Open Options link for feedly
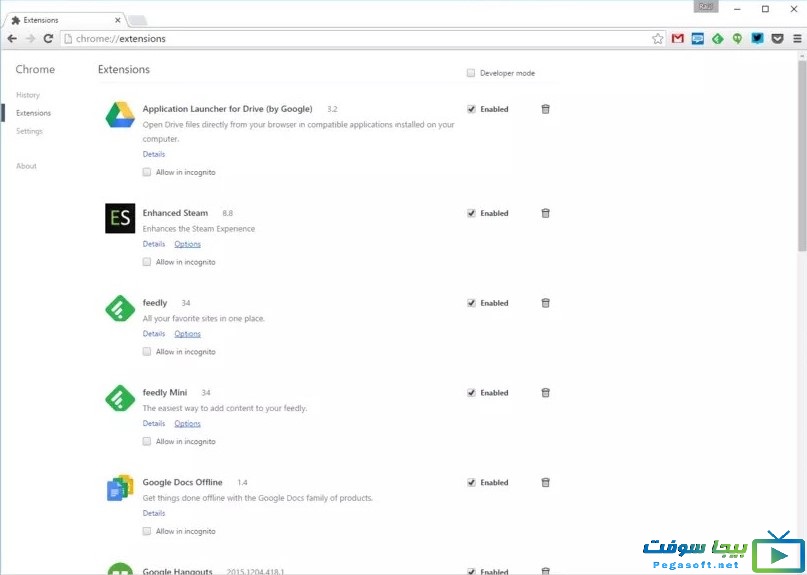The width and height of the screenshot is (807, 575). [187, 334]
